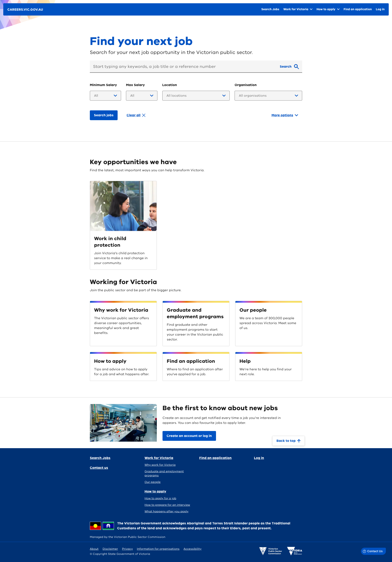
Task: Click the Clear all X icon
Action: click(x=144, y=115)
